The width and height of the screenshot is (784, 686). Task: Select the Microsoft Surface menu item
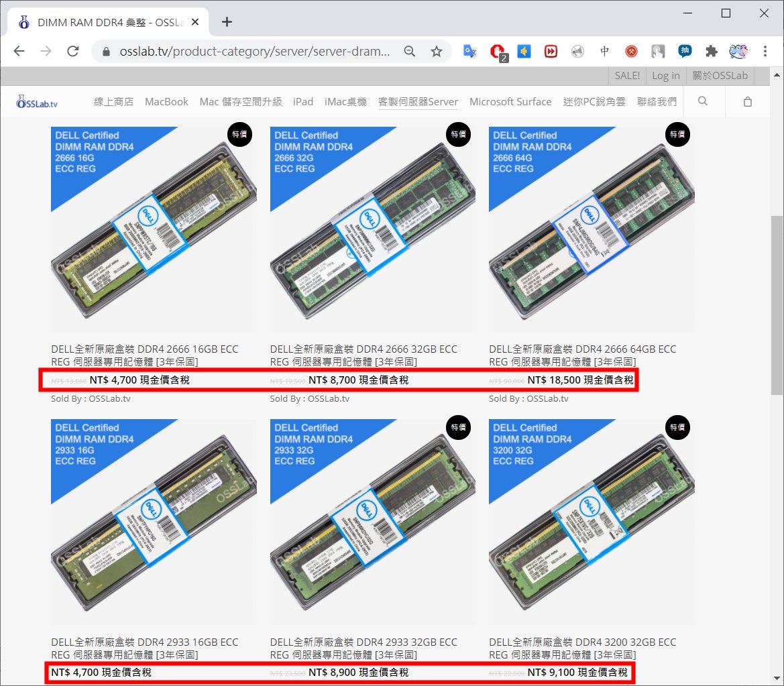pos(510,102)
